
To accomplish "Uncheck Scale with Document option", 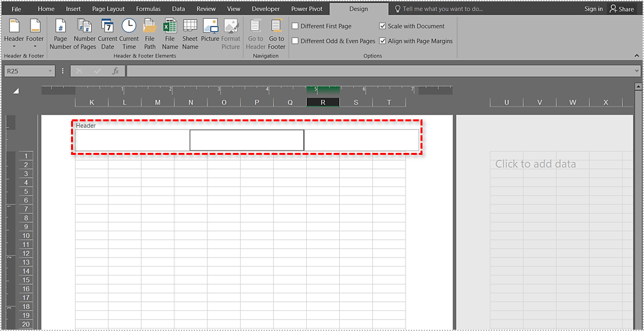I will [383, 26].
